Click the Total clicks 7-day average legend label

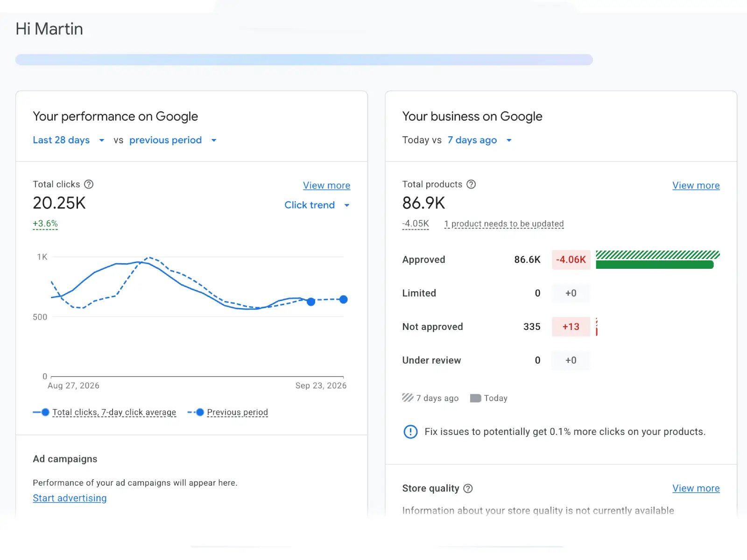point(114,412)
